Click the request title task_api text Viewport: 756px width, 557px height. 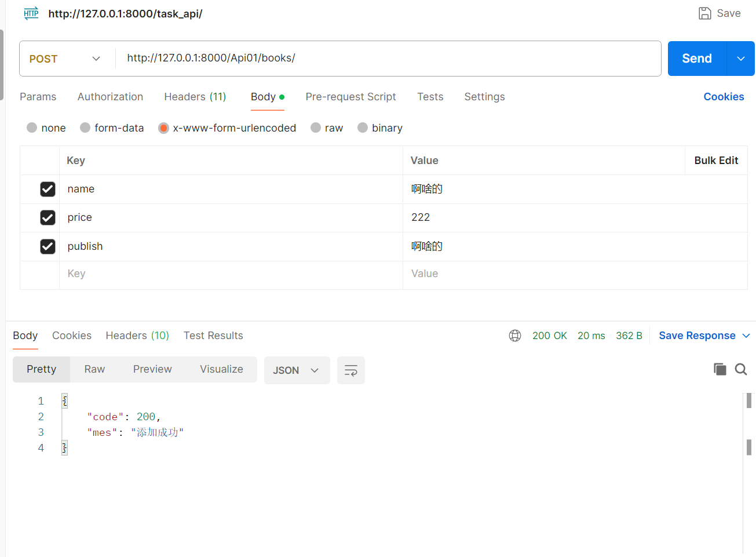125,13
